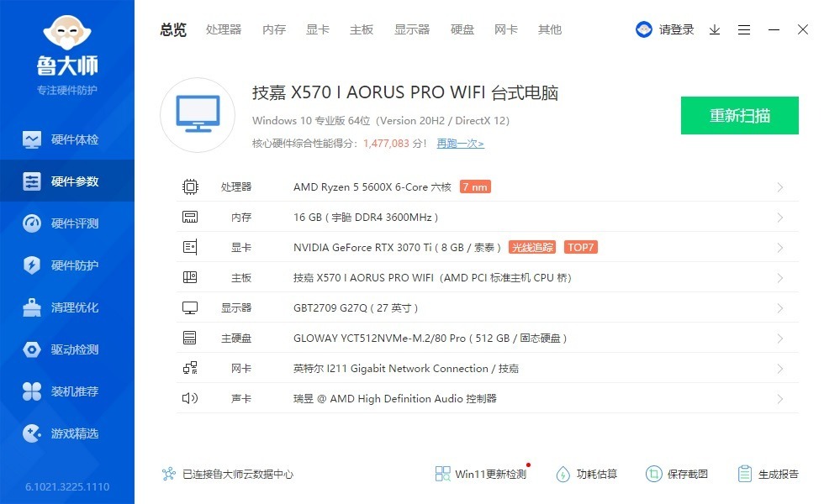
Task: Expand the 处理器 AMD Ryzen row chevron
Action: [x=780, y=187]
